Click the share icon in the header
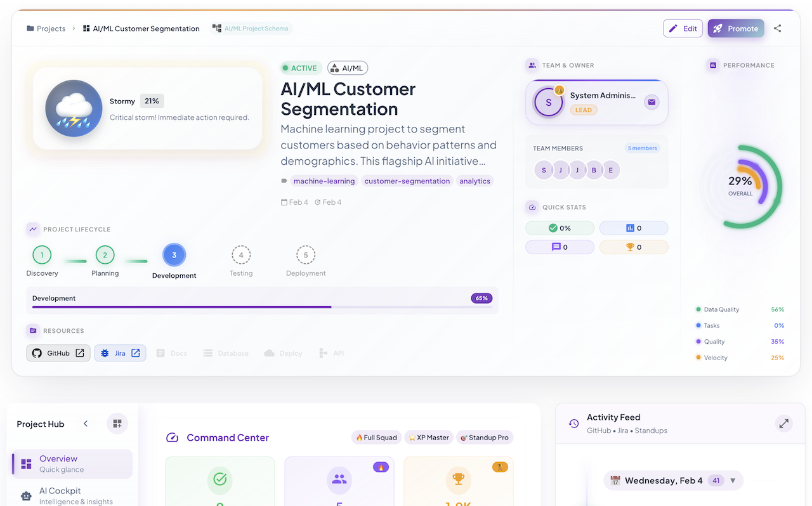This screenshot has height=506, width=812. [778, 29]
